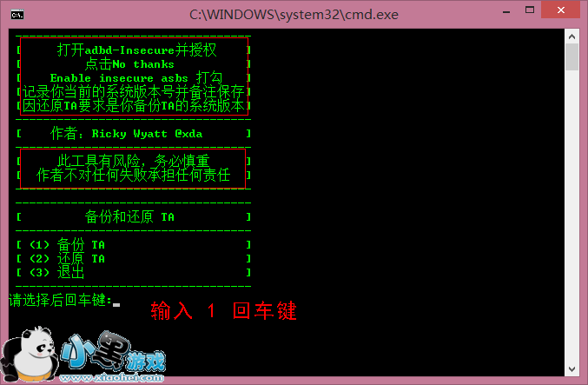Click the 备份和还原 TA header line
Screen dimensions: 588x385
coord(129,217)
